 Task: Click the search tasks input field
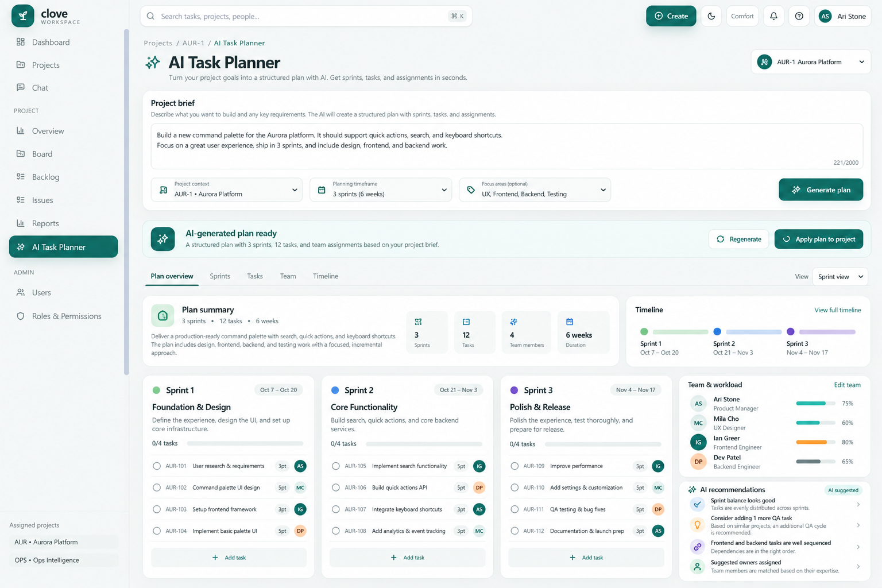pos(306,16)
